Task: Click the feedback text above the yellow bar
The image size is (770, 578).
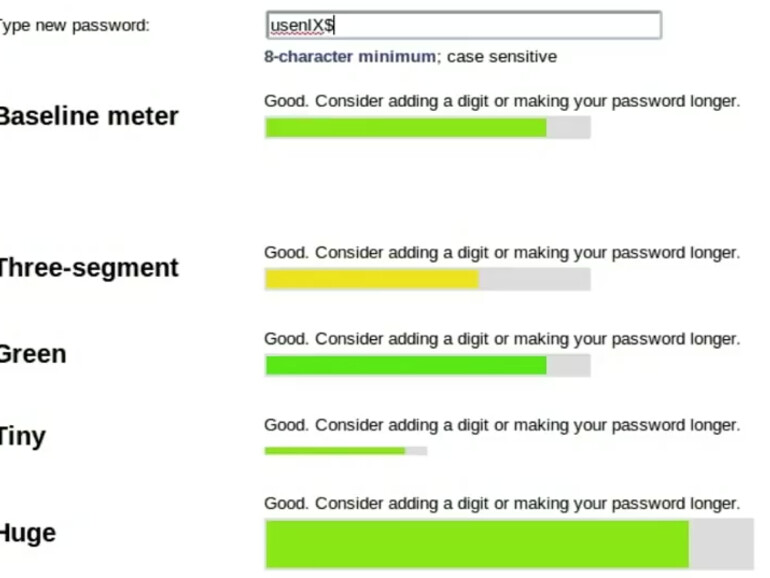Action: 502,253
